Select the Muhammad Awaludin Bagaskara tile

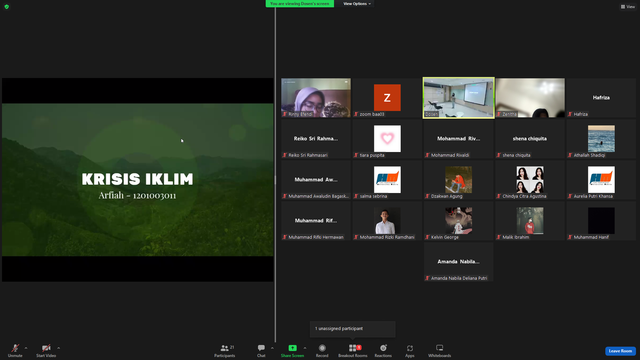pyautogui.click(x=316, y=180)
